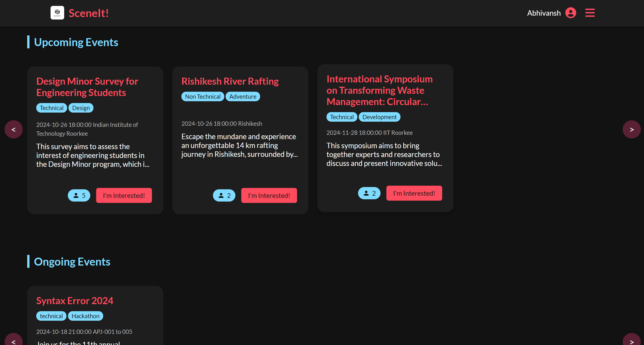Screen dimensions: 644x345
Task: Open Rishikesh River Rafting event title
Action: (x=230, y=81)
